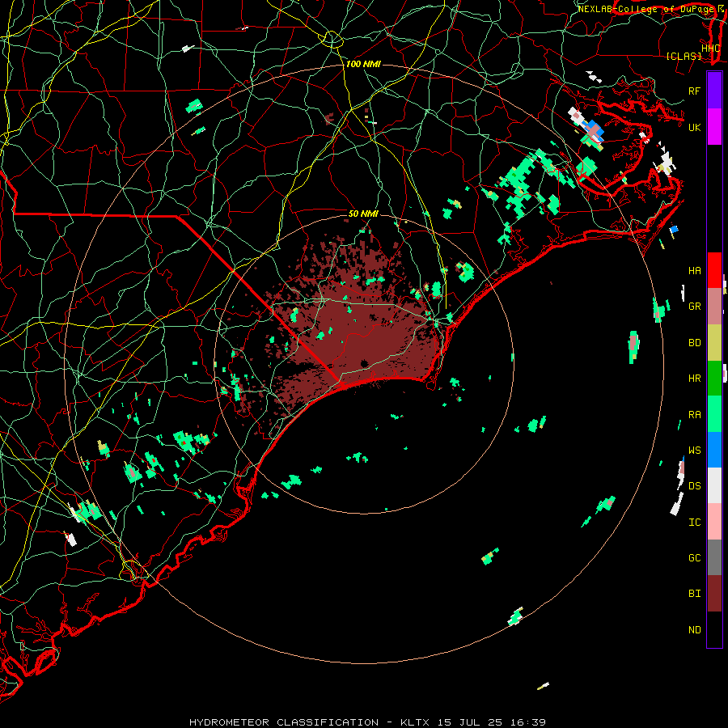Click the 50 NMI range ring label
The width and height of the screenshot is (728, 728).
363,214
